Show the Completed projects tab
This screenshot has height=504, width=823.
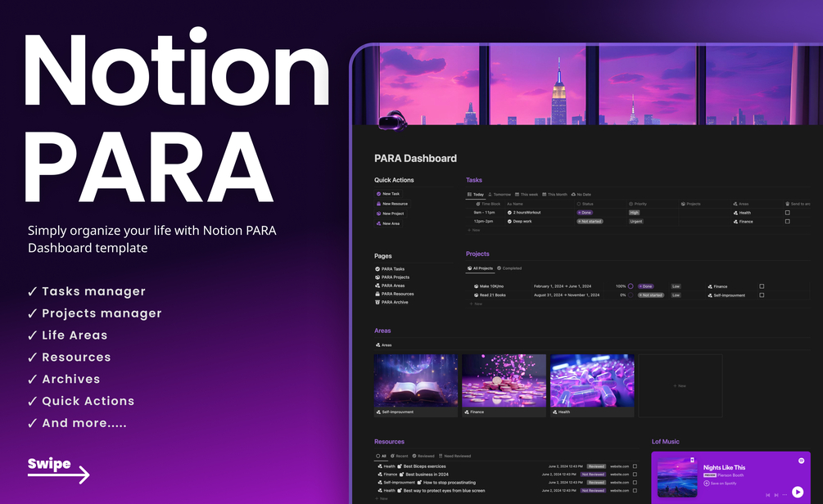509,268
